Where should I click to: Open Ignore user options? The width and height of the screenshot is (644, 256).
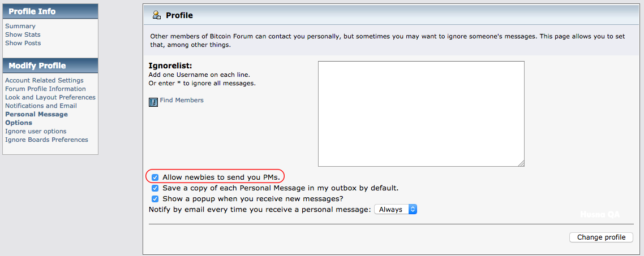tap(36, 131)
